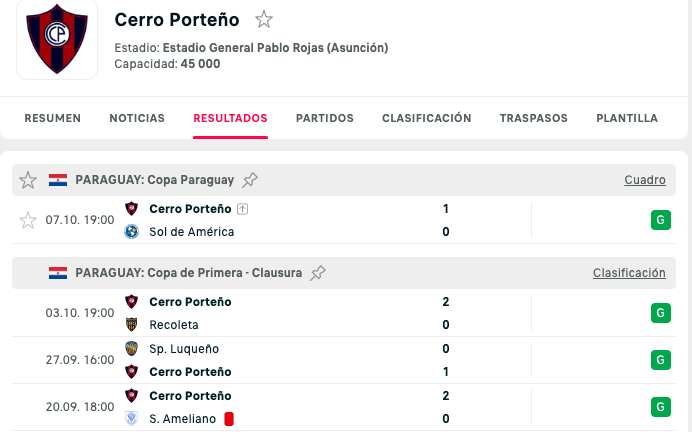
Task: Click the advancing arrow icon beside Cerro Porteño
Action: point(242,209)
